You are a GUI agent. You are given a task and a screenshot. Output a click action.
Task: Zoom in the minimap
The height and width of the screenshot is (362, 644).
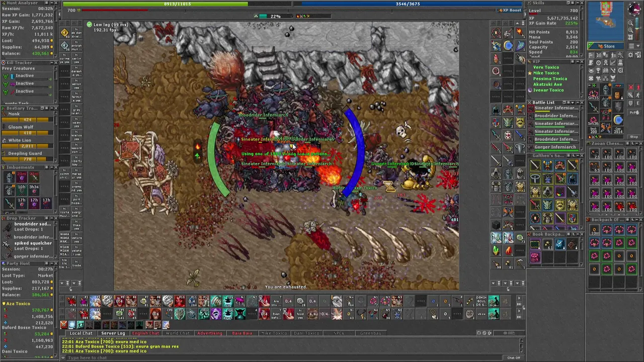tap(630, 30)
